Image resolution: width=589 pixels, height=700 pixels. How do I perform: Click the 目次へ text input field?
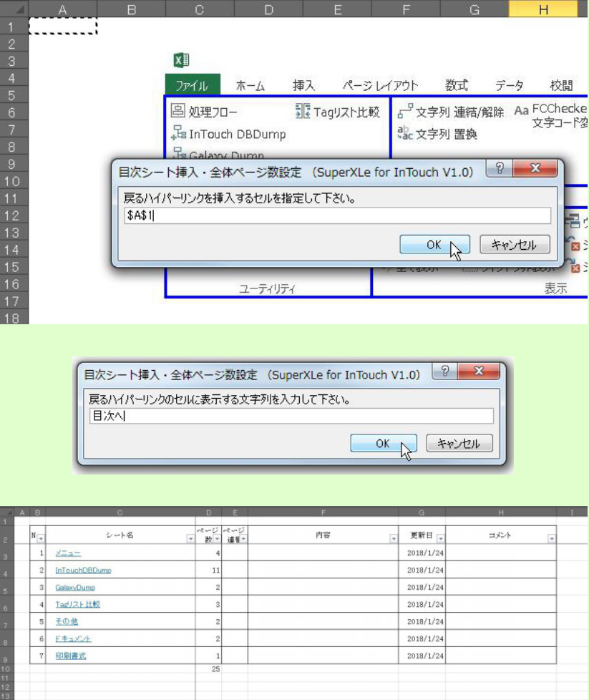click(291, 416)
